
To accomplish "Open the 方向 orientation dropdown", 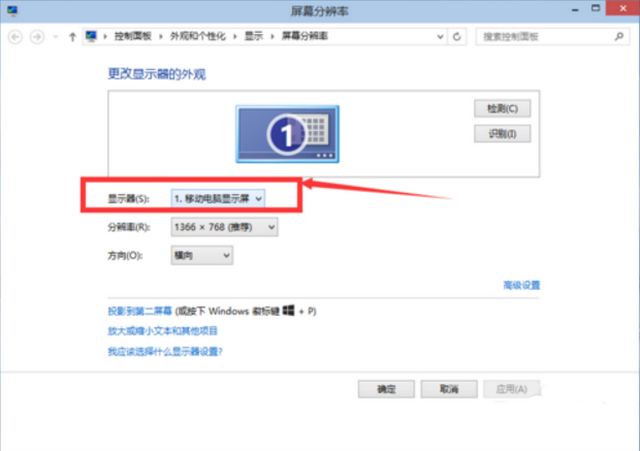I will pyautogui.click(x=201, y=256).
